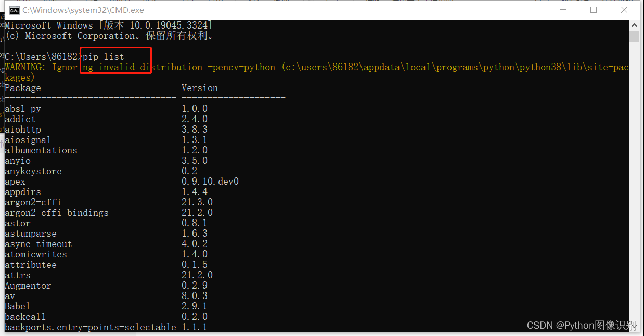Click the 'argon2-cffi-bindings' package line

tap(56, 212)
